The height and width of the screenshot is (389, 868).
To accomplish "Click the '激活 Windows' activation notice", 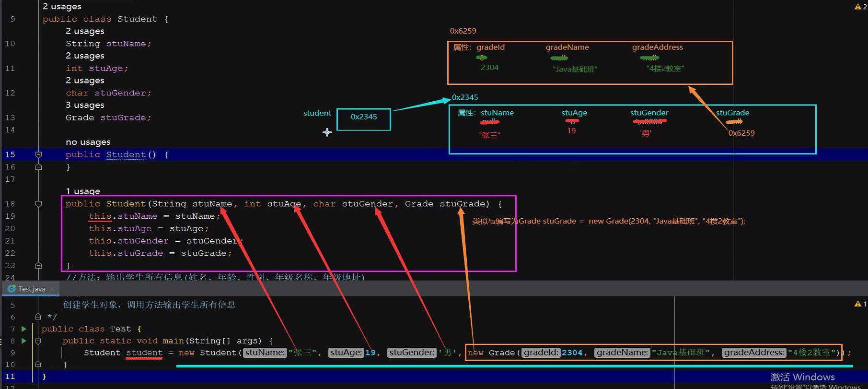I will pyautogui.click(x=802, y=377).
